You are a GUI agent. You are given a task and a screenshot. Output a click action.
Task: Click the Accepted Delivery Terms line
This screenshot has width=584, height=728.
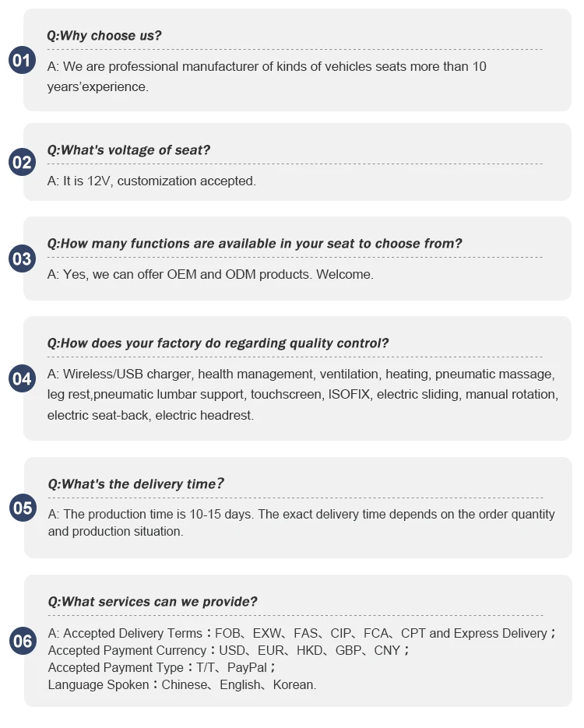[x=302, y=634]
